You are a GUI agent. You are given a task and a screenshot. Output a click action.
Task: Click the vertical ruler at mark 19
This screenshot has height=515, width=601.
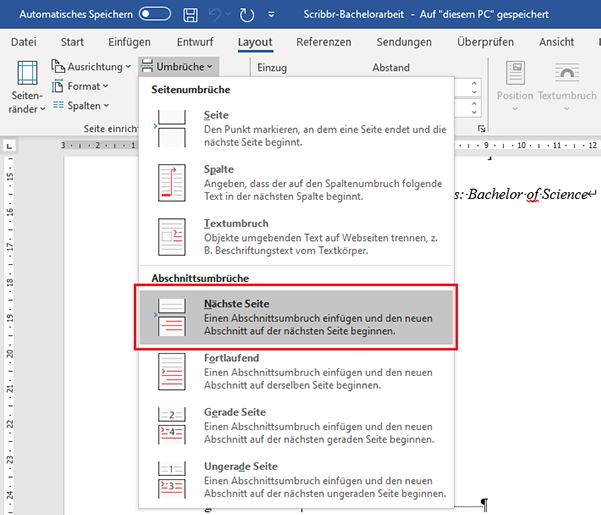coord(10,318)
